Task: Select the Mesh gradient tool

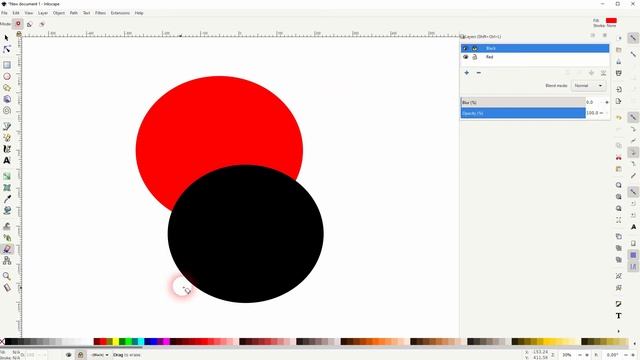Action: click(x=7, y=187)
